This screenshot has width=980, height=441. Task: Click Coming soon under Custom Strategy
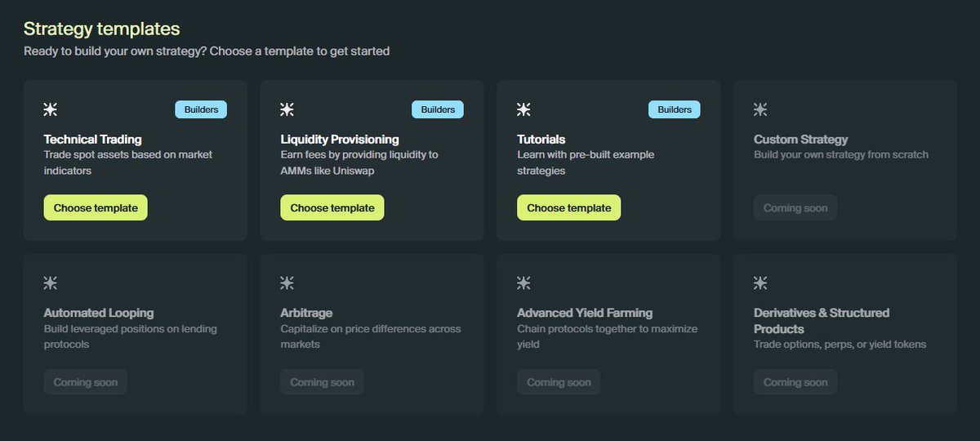795,207
